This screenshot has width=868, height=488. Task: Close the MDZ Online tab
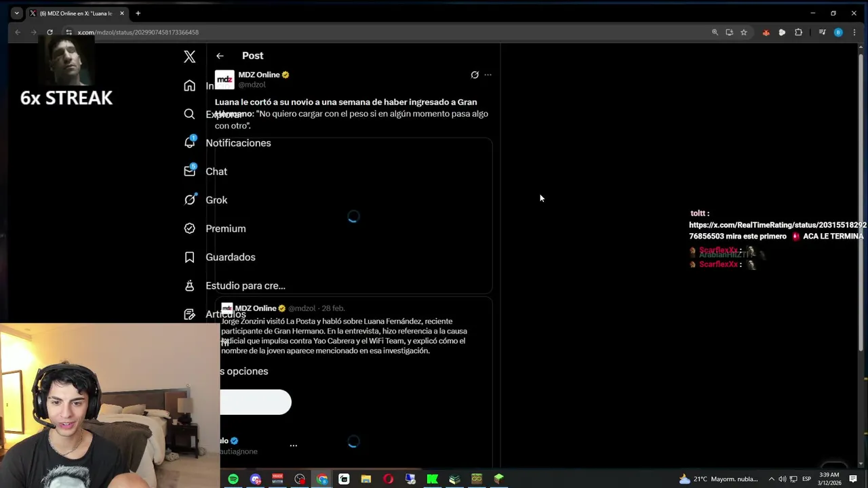click(122, 13)
